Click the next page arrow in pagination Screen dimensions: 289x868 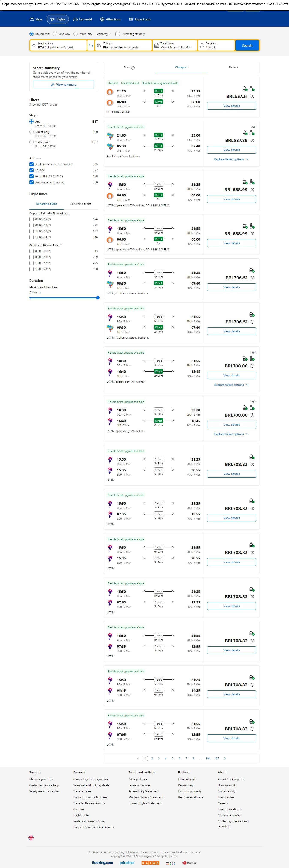pyautogui.click(x=225, y=758)
